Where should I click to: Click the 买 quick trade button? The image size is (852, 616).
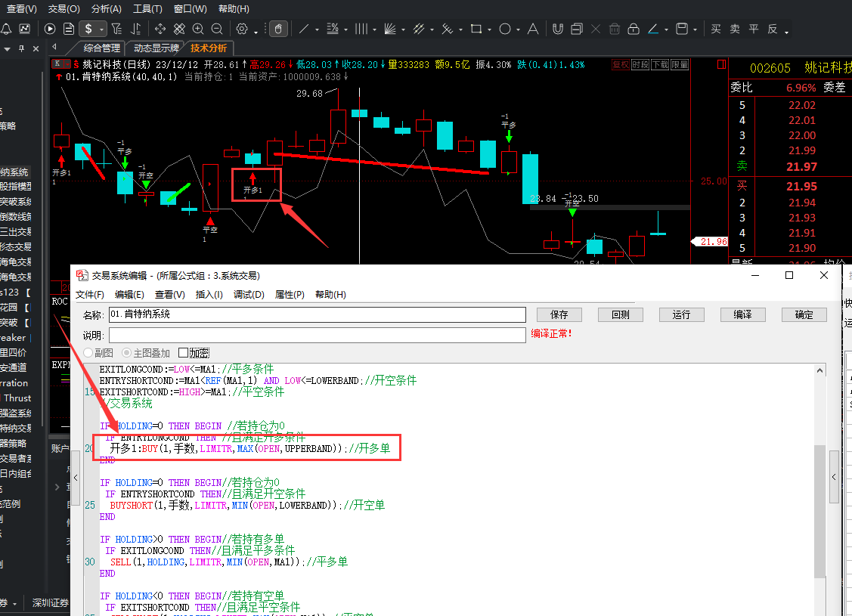point(716,29)
